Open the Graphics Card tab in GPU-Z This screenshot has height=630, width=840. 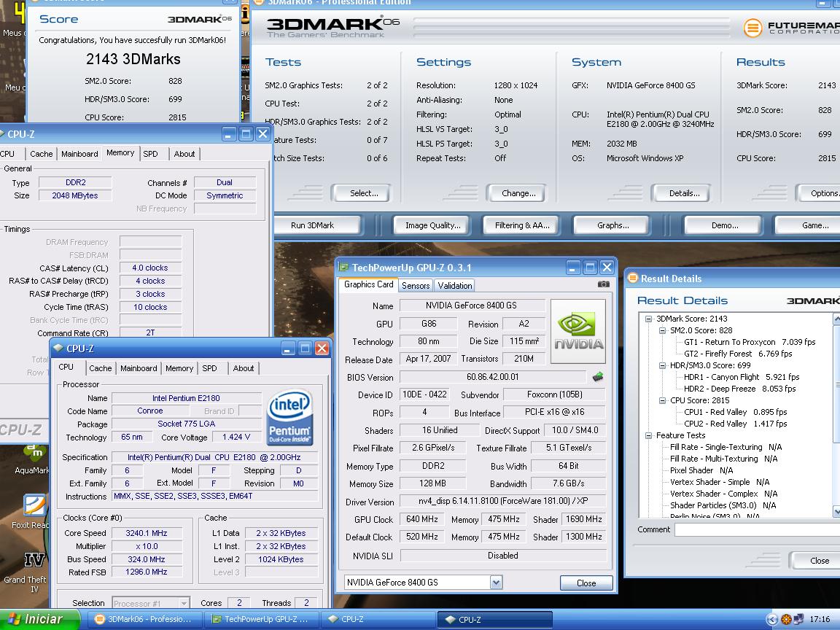(x=368, y=284)
